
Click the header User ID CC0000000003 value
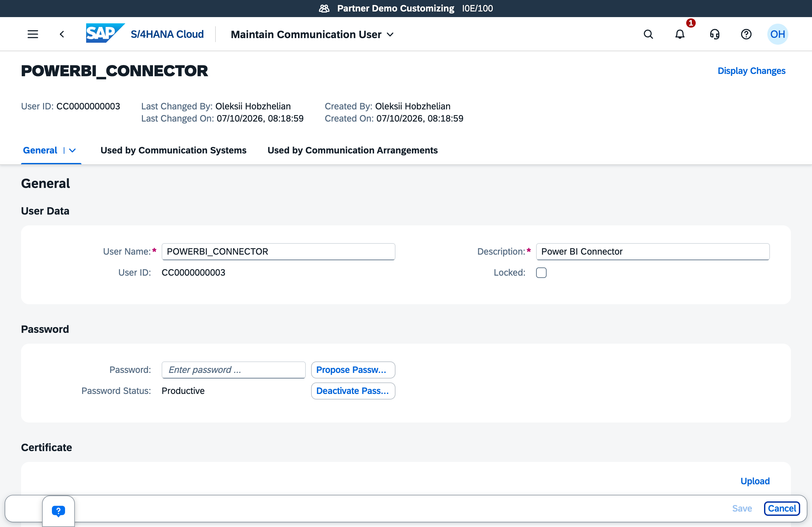pyautogui.click(x=88, y=106)
